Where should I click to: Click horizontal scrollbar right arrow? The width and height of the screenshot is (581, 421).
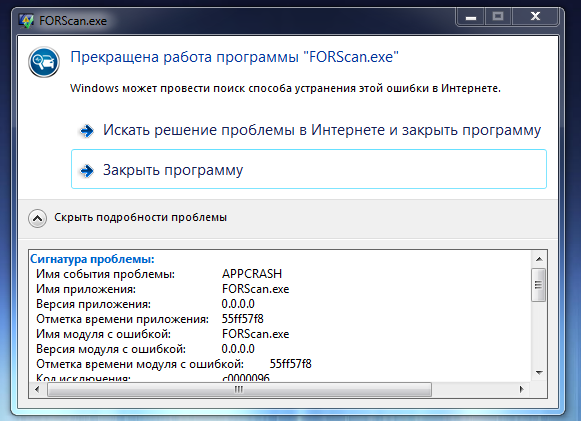(522, 389)
